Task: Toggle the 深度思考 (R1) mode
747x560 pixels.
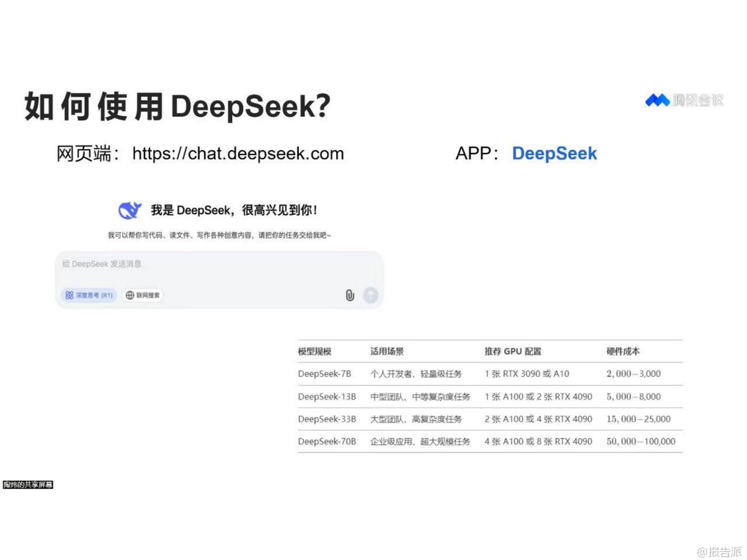Action: [x=89, y=295]
